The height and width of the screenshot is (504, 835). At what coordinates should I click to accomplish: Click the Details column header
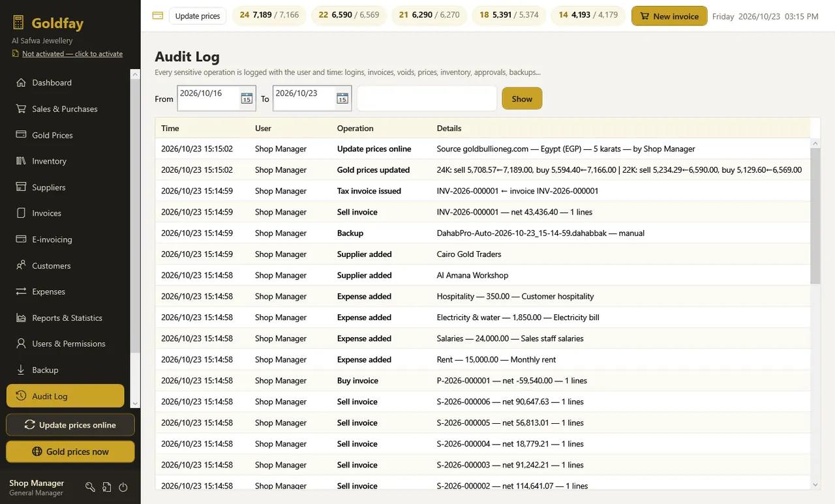pyautogui.click(x=449, y=128)
